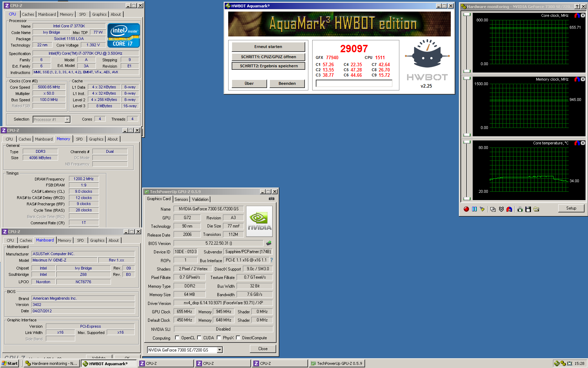Click the GPU Clock value 655 MHz
The height and width of the screenshot is (368, 588).
[184, 312]
